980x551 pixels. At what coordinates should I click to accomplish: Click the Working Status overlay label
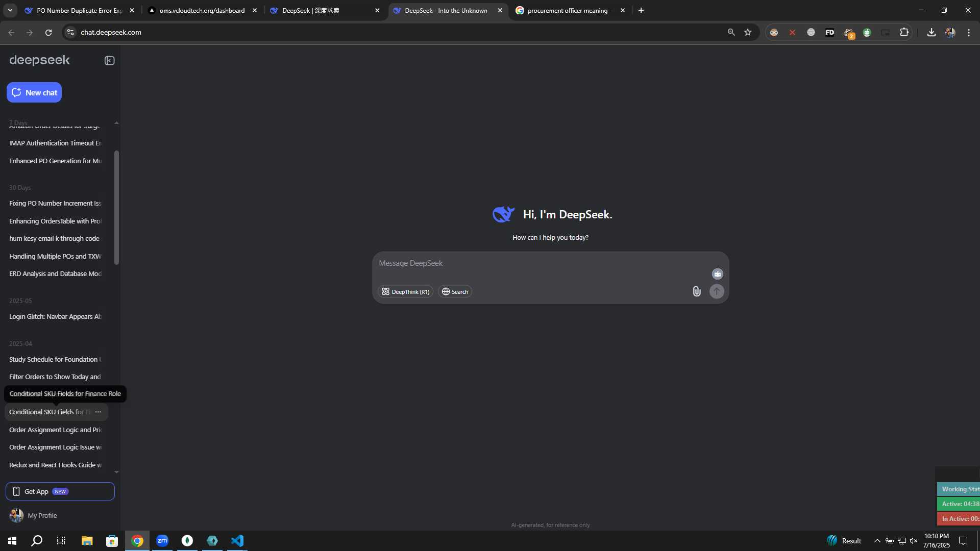[x=959, y=489]
